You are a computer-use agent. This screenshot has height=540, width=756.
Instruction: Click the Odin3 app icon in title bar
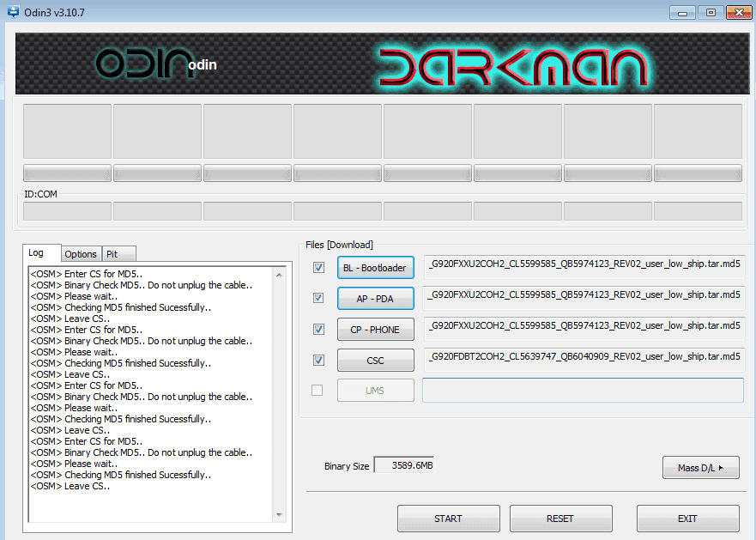click(x=13, y=11)
